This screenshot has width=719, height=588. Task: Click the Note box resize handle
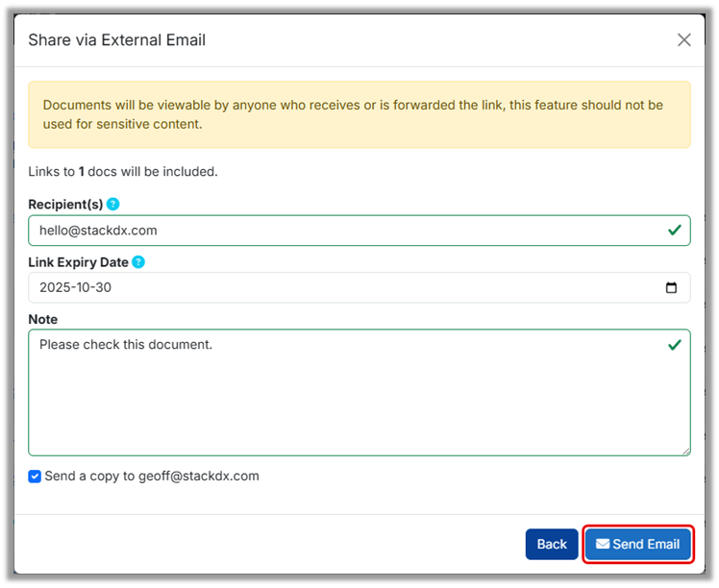coord(685,451)
